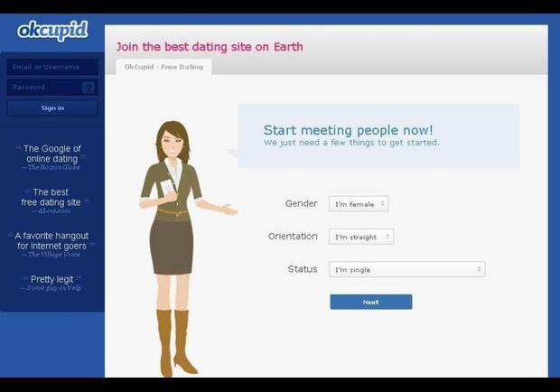Click 'A favorite hangout for internet goers' quote

coord(51,240)
